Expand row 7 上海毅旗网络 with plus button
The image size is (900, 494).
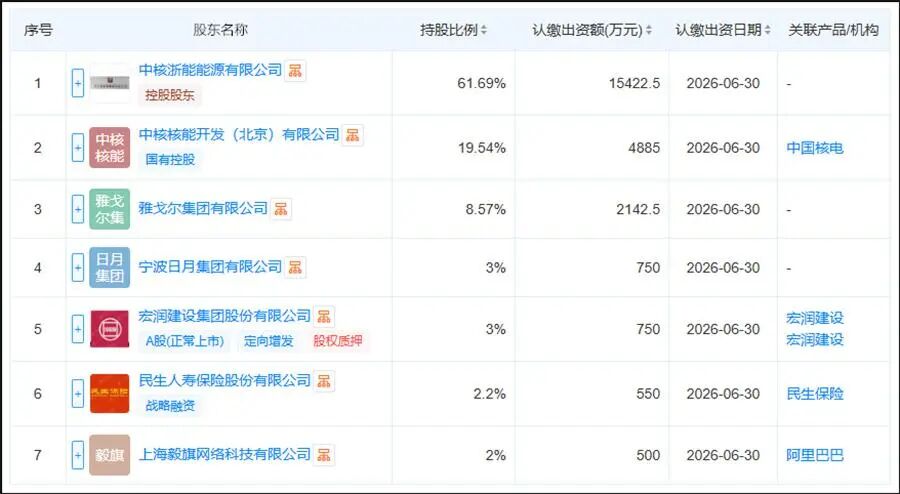click(x=78, y=455)
